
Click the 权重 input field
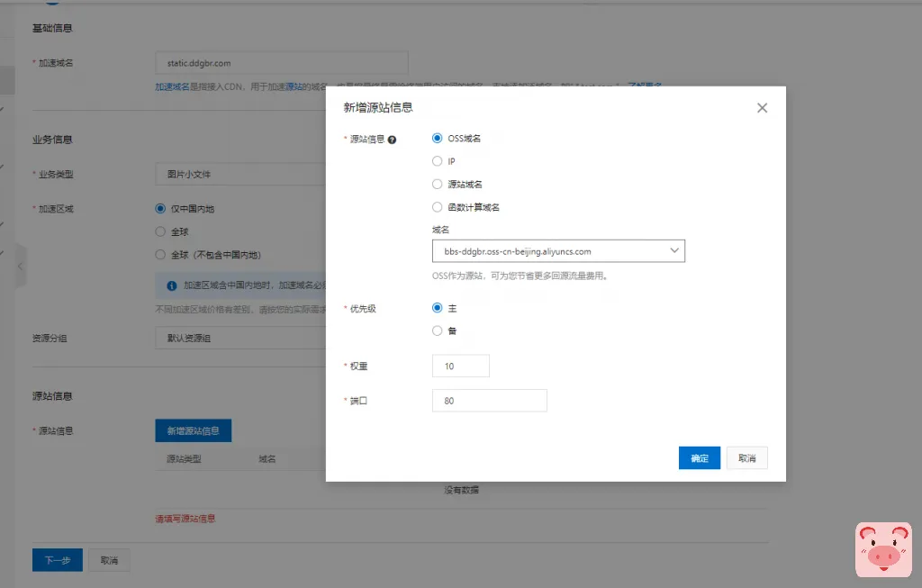point(460,366)
